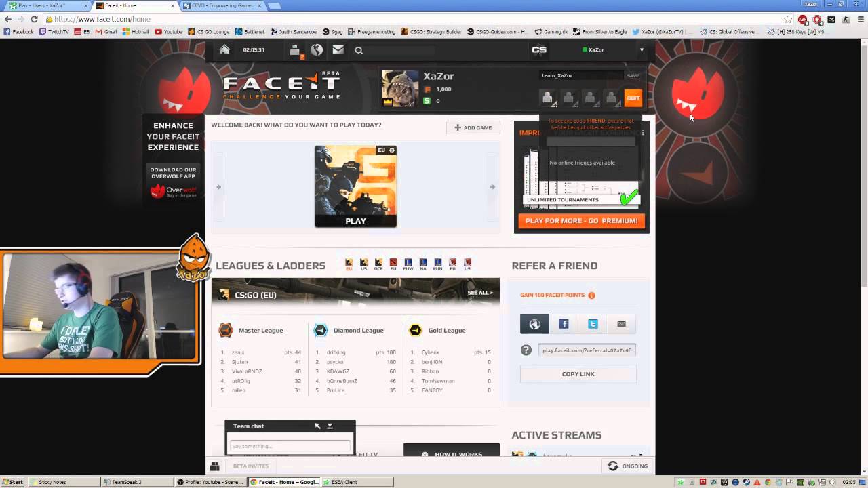
Task: Edit the team_XaZor team name field
Action: [581, 75]
